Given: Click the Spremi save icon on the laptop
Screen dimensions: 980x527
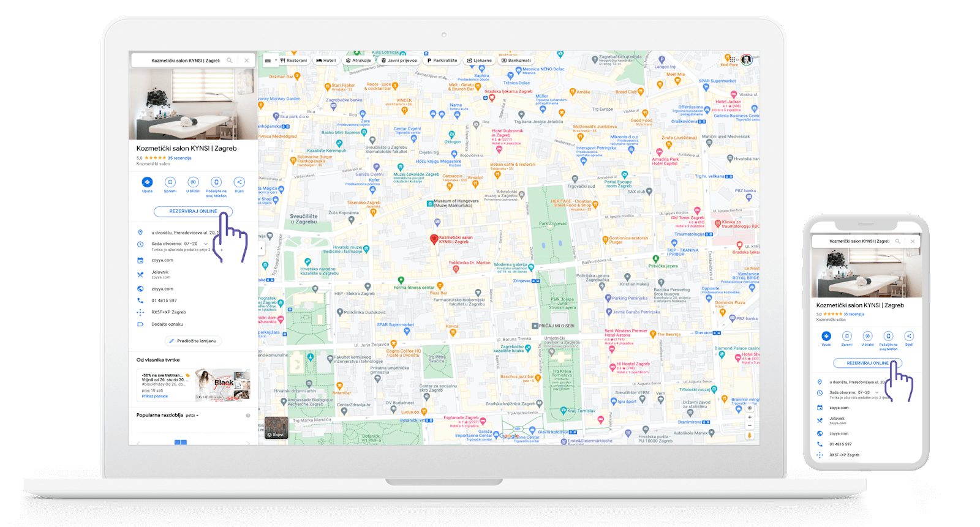Looking at the screenshot, I should [x=170, y=182].
